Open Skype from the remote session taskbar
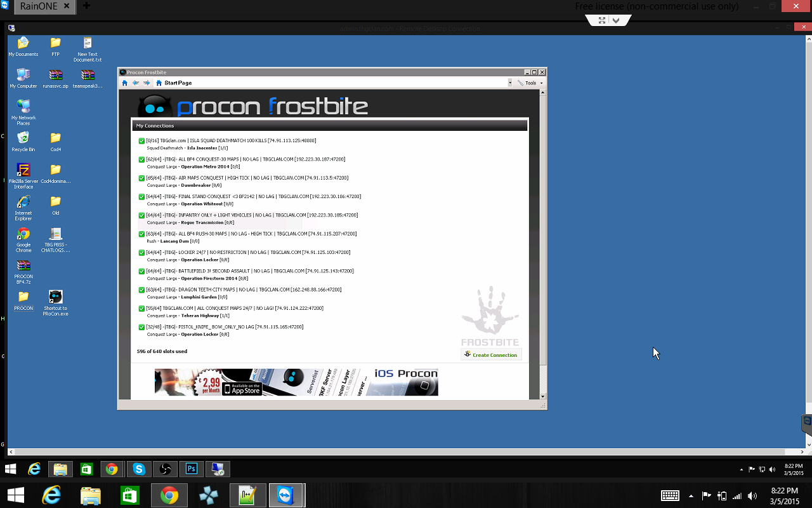Image resolution: width=812 pixels, height=508 pixels. coord(139,469)
